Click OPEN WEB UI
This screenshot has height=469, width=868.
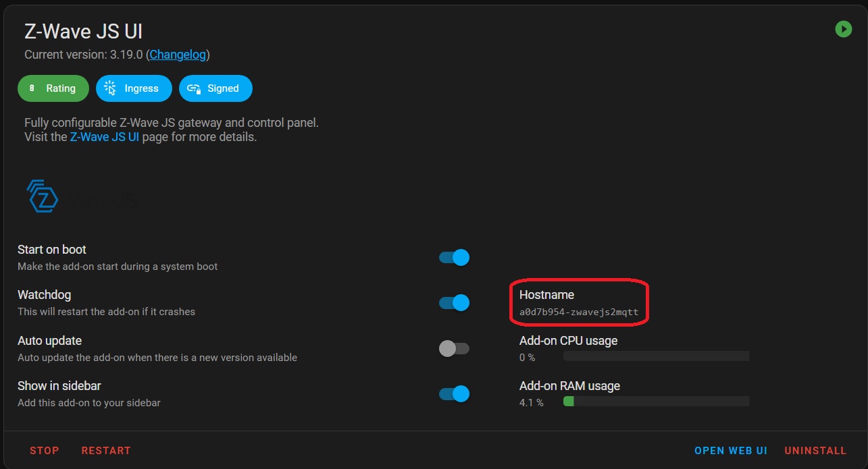(731, 450)
